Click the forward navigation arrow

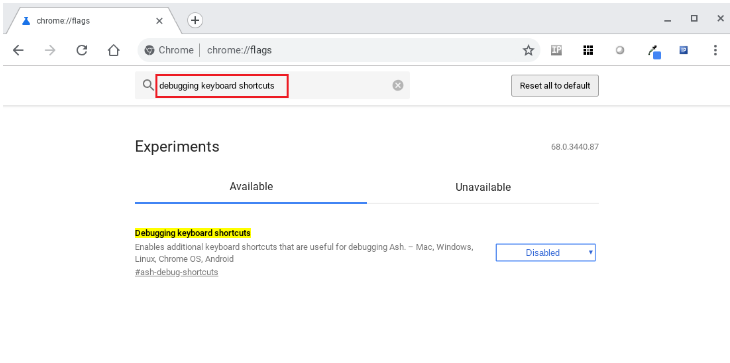[50, 50]
